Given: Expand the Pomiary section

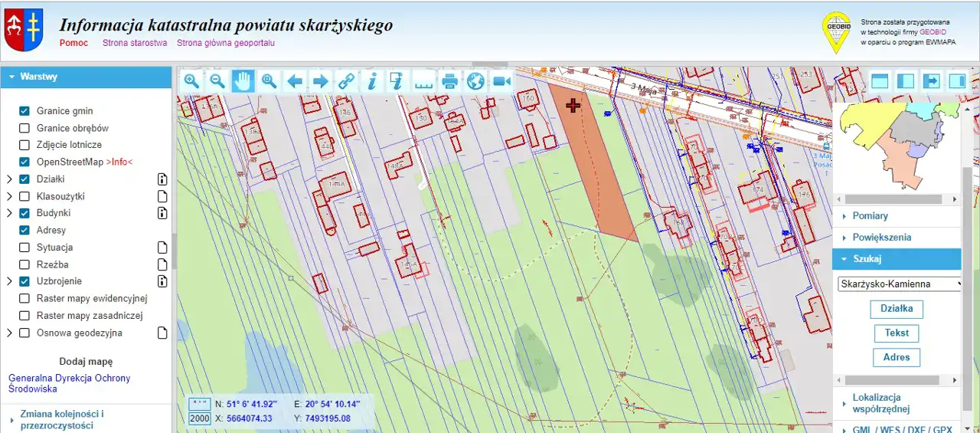Looking at the screenshot, I should (870, 216).
